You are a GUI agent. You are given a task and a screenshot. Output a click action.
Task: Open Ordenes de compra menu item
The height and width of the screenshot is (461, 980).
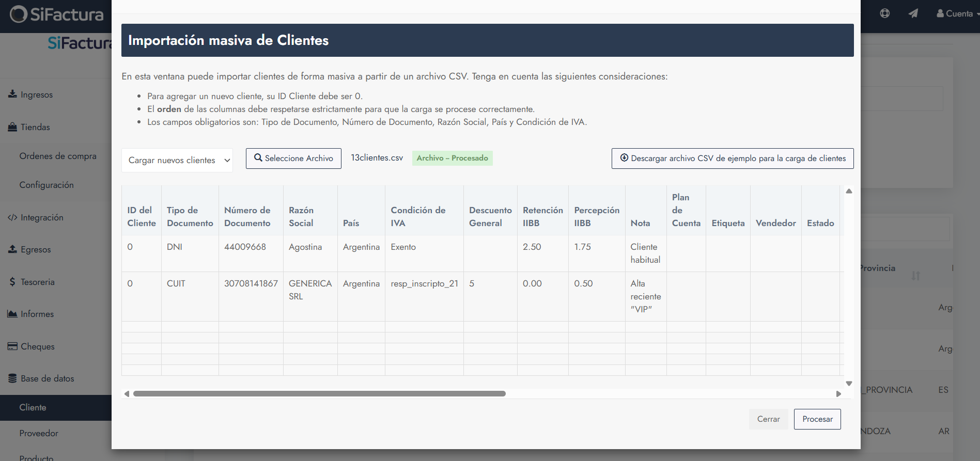tap(58, 156)
